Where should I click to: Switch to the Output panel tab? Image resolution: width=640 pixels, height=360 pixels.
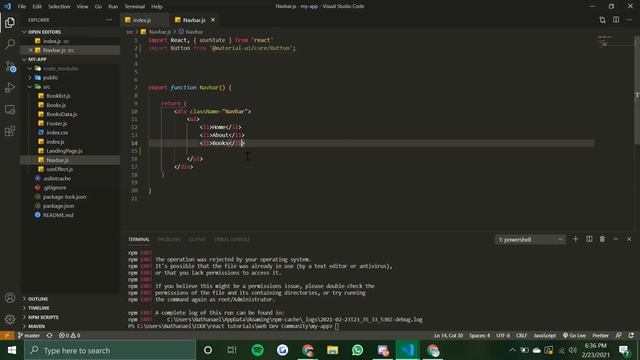(x=197, y=239)
